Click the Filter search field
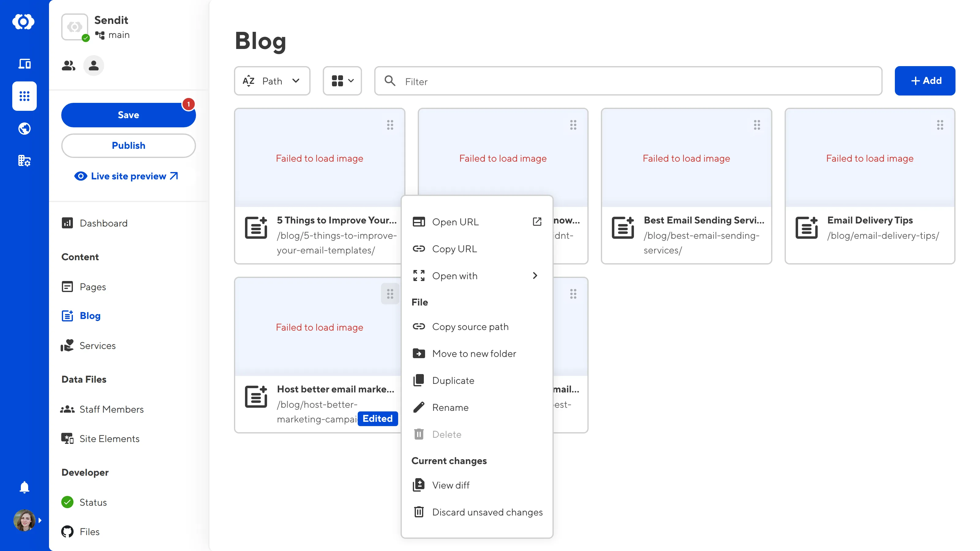Image resolution: width=980 pixels, height=551 pixels. point(628,81)
